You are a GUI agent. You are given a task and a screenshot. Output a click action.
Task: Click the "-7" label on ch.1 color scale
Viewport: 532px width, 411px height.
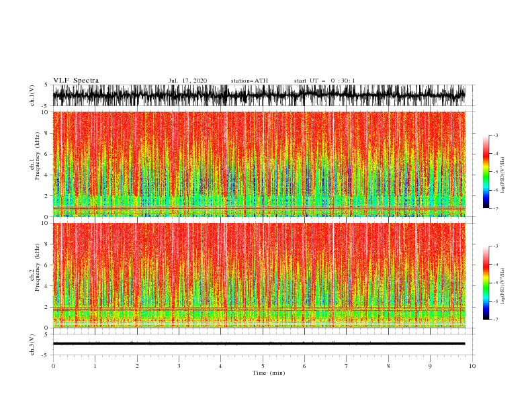(495, 208)
